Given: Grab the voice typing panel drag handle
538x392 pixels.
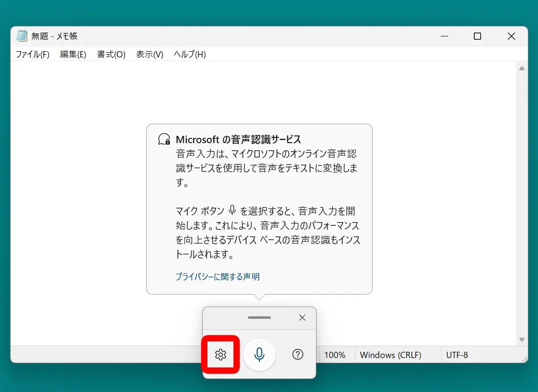Looking at the screenshot, I should coord(259,317).
